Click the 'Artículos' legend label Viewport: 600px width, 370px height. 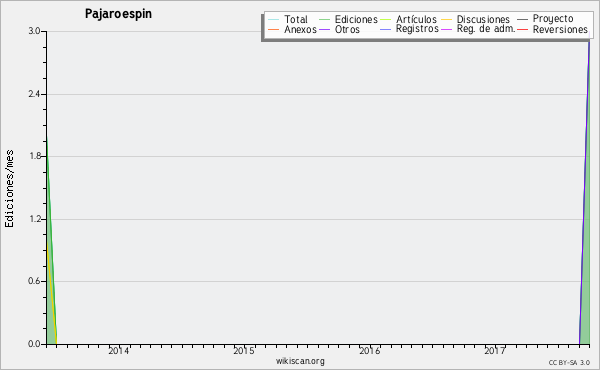click(416, 19)
